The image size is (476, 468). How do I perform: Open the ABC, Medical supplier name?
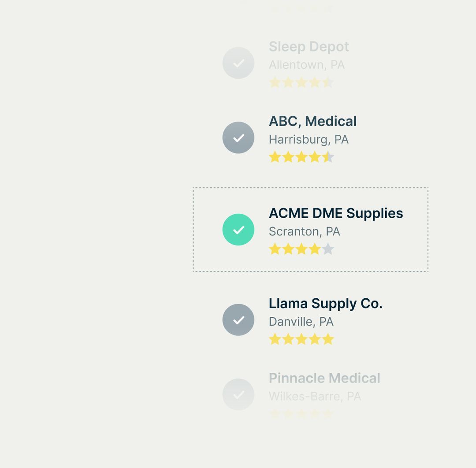click(x=312, y=121)
